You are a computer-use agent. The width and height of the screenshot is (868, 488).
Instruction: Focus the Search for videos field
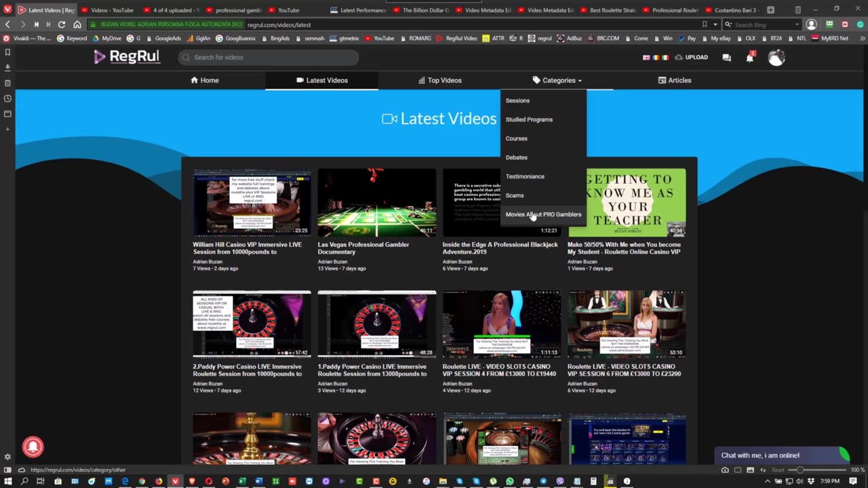tap(269, 58)
